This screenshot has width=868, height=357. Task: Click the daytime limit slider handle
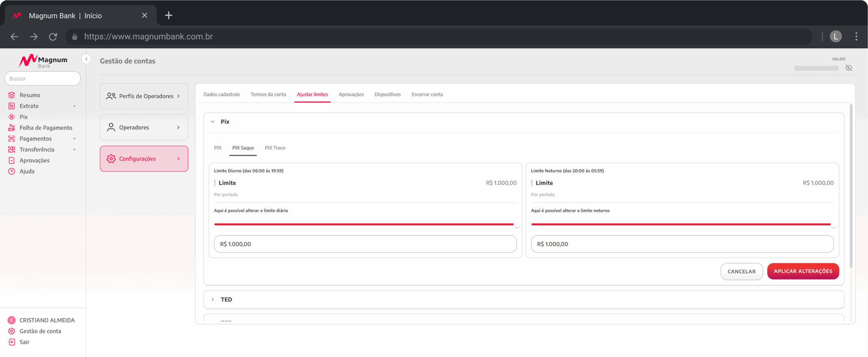click(x=516, y=224)
